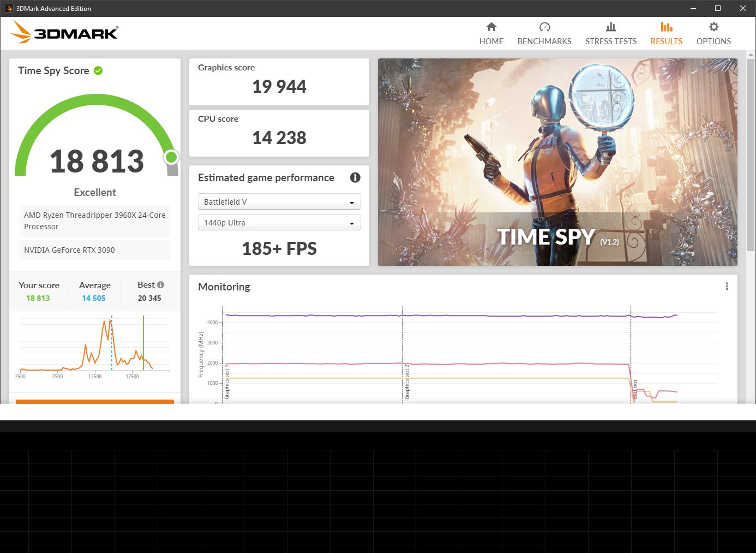Open the 1440p Ultra resolution dropdown
756x553 pixels.
pyautogui.click(x=279, y=223)
